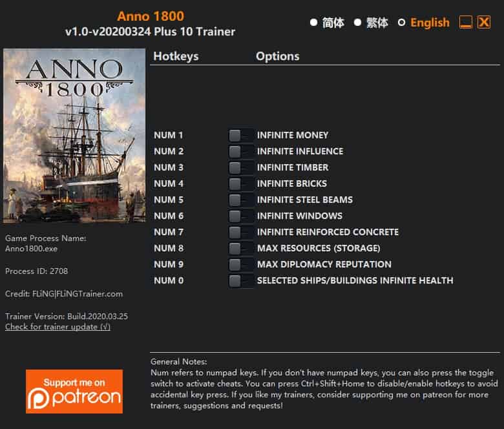504x429 pixels.
Task: Toggle the Infinite Reinforced Concrete switch
Action: point(241,232)
